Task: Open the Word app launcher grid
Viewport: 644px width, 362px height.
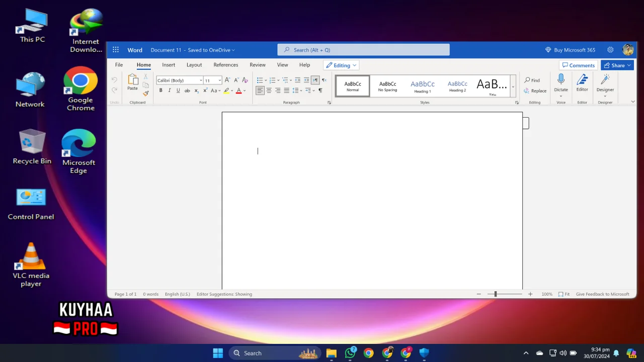Action: point(116,50)
